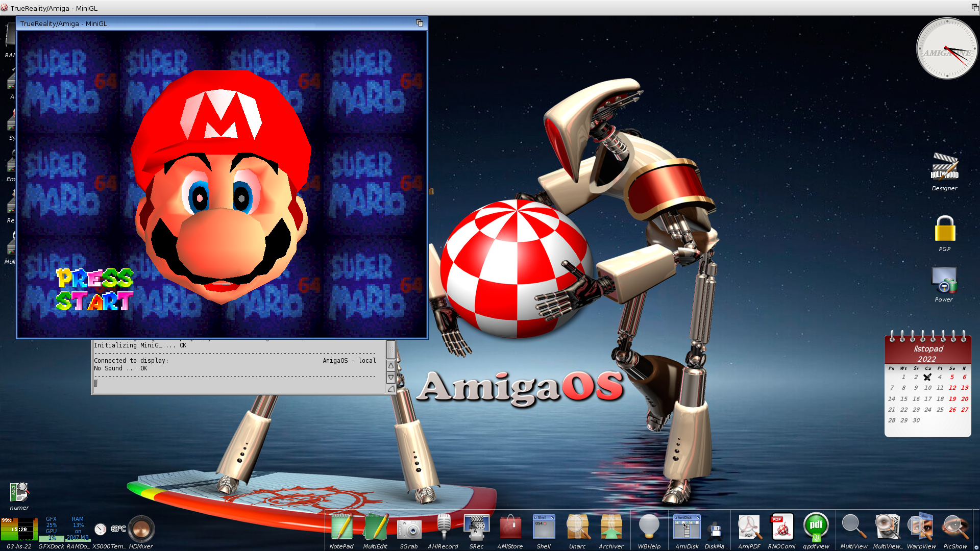Launch AmiPDF viewer
Image resolution: width=980 pixels, height=551 pixels.
coord(749,527)
